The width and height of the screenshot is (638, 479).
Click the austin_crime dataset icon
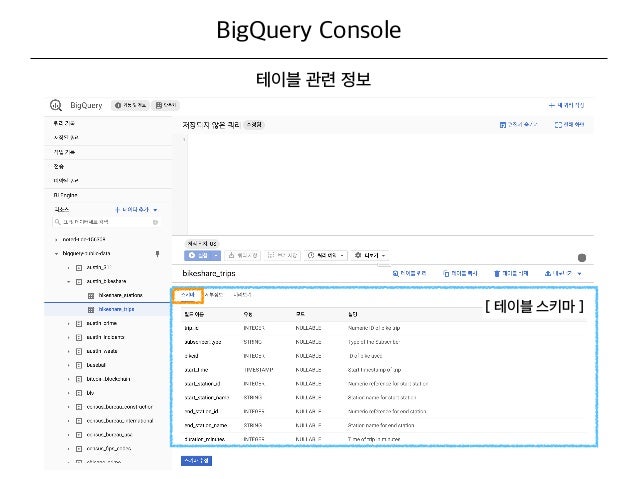[79, 324]
